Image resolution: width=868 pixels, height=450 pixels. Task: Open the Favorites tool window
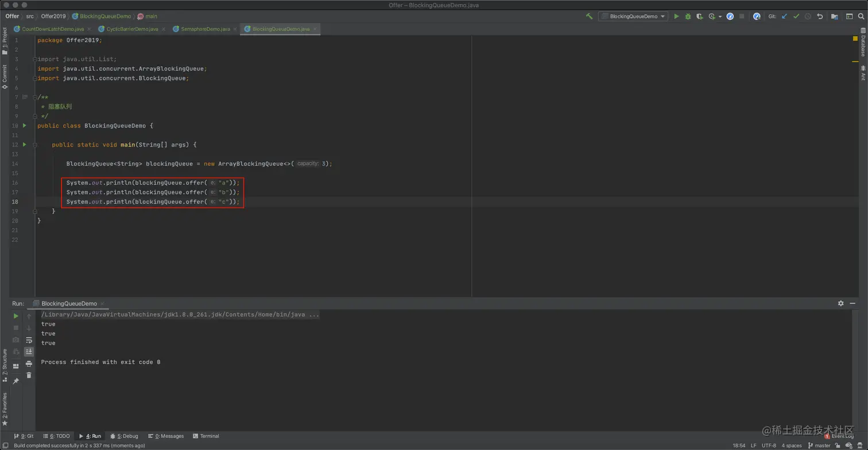(x=5, y=409)
